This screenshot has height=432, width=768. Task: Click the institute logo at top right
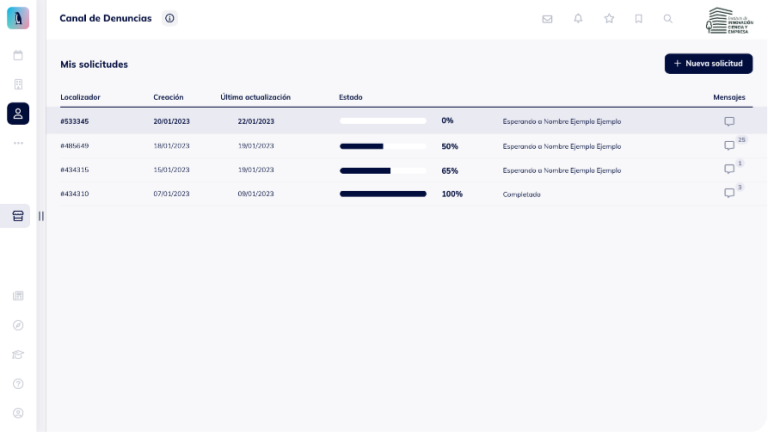pyautogui.click(x=729, y=21)
